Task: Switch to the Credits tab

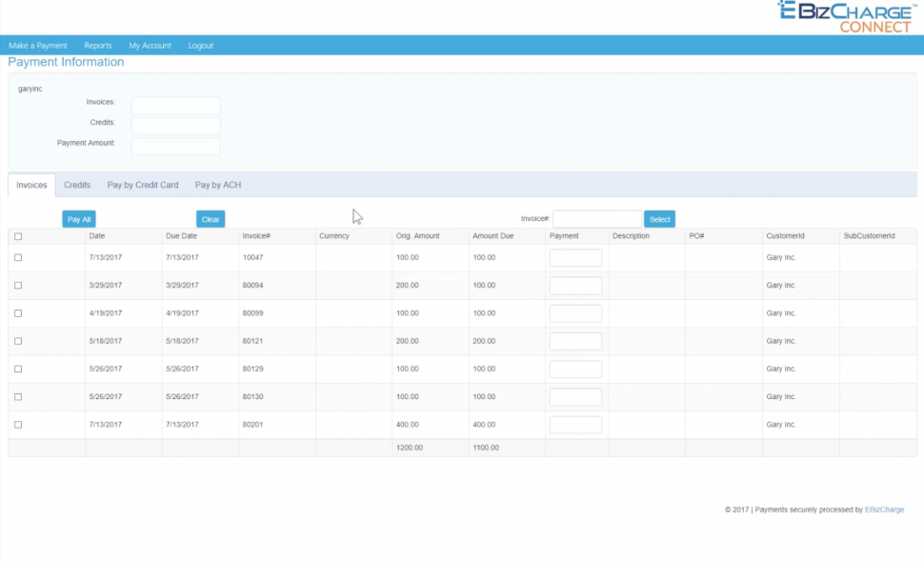Action: coord(77,185)
